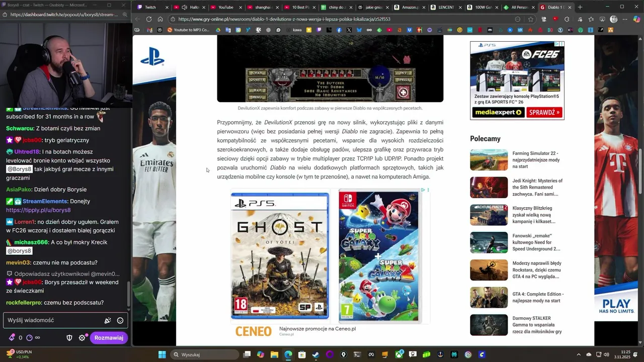644x362 pixels.
Task: Switch to the Twitch tab
Action: pyautogui.click(x=149, y=7)
